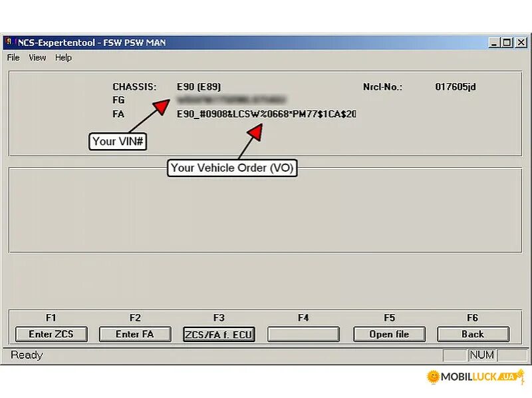
Task: Minimize the NCS-Expertentool window
Action: [x=494, y=43]
